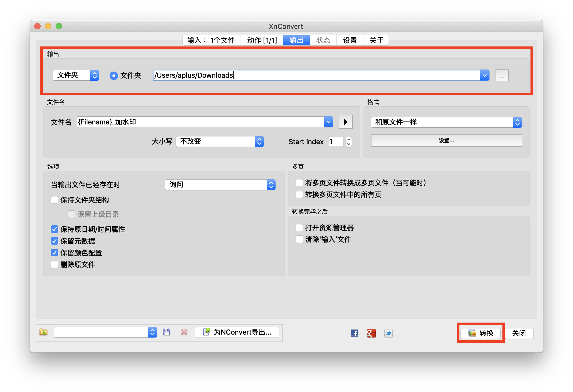
Task: Check 转换多页文件中的所有页 option
Action: click(299, 195)
